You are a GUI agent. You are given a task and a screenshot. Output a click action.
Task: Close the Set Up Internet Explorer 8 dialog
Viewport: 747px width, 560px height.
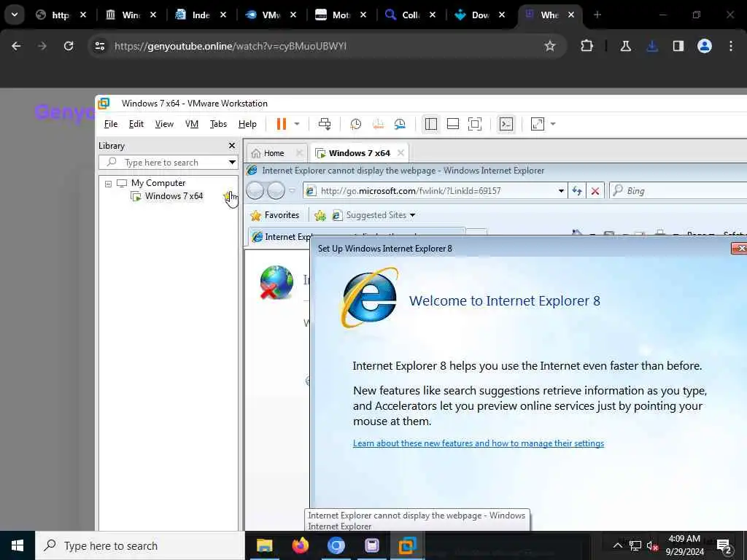[740, 248]
